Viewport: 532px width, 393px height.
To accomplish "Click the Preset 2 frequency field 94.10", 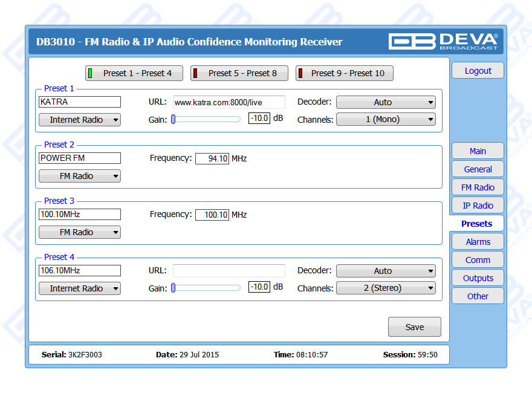I will tap(212, 158).
